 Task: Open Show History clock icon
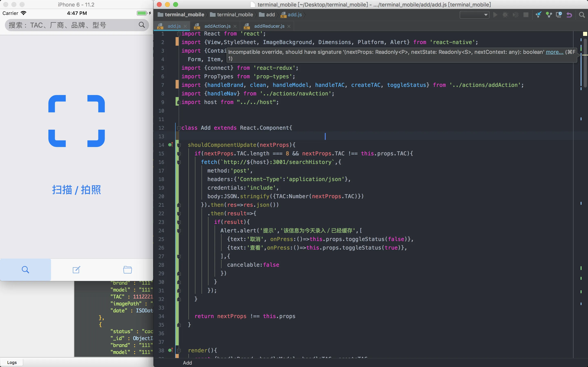[559, 15]
